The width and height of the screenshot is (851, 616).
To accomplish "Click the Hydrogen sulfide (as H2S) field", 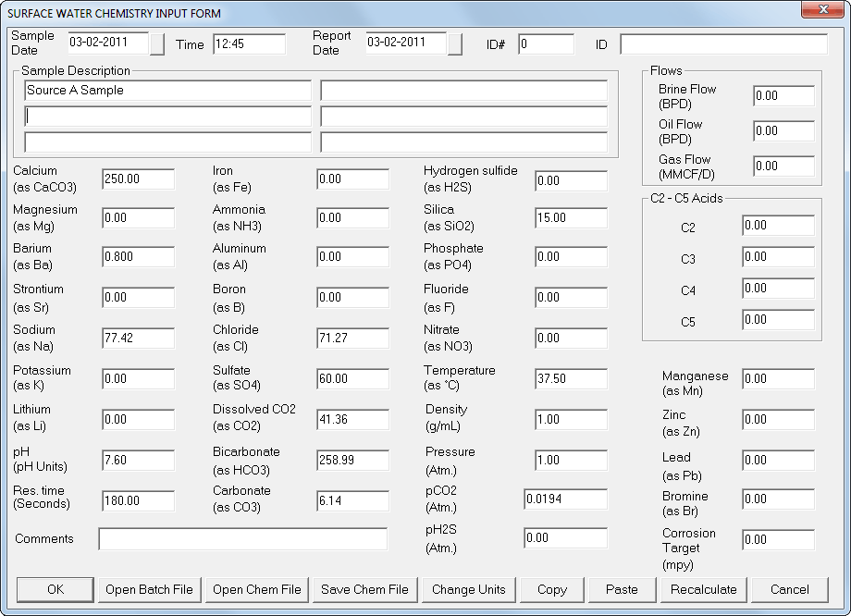I will click(571, 180).
